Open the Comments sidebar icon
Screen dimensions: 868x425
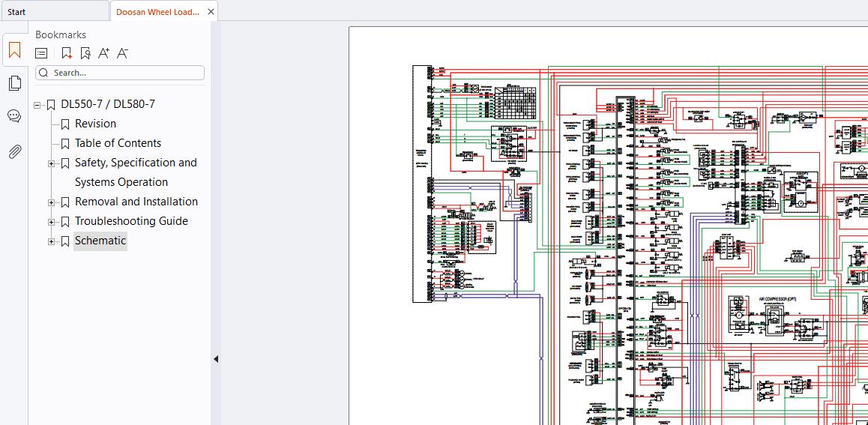[14, 116]
